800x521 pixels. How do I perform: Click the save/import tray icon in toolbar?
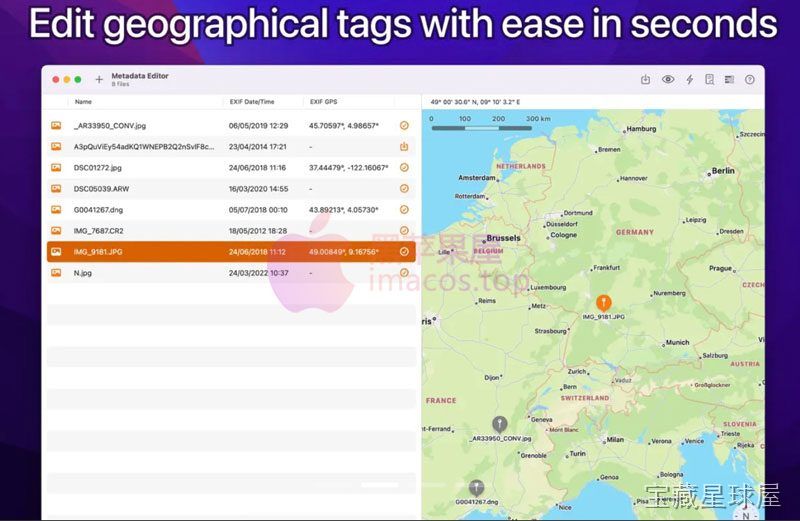coord(645,79)
